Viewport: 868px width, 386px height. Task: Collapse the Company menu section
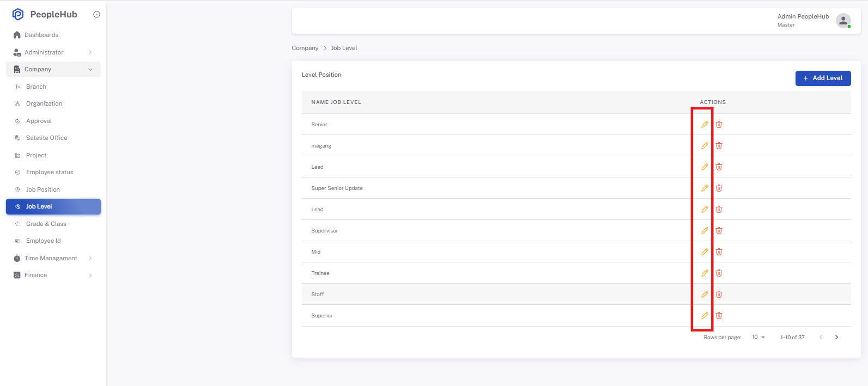53,69
